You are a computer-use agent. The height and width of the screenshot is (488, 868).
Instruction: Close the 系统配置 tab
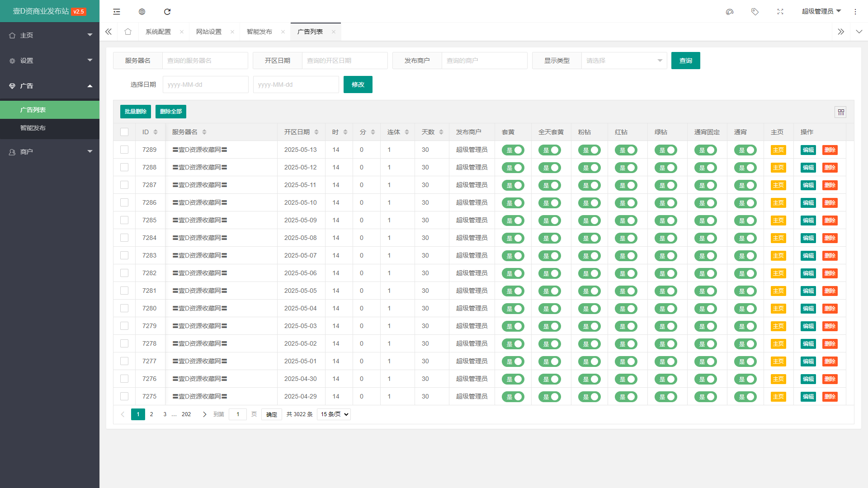tap(182, 32)
